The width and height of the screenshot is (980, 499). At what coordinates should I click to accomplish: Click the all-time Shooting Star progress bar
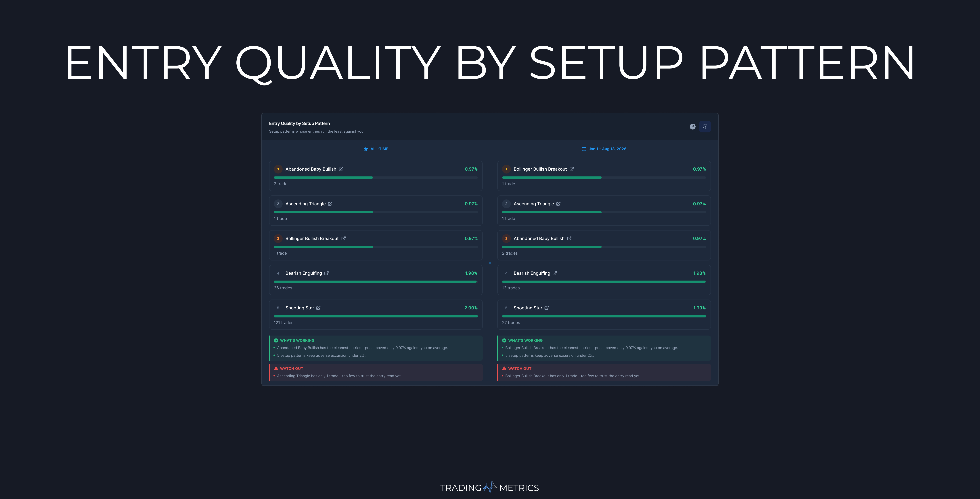pyautogui.click(x=376, y=316)
